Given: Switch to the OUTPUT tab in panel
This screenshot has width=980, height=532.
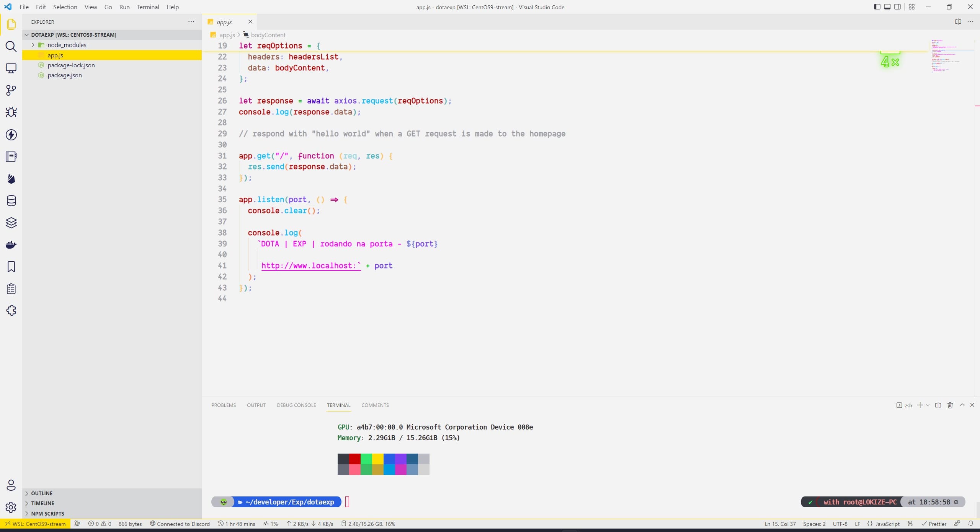Looking at the screenshot, I should 257,404.
